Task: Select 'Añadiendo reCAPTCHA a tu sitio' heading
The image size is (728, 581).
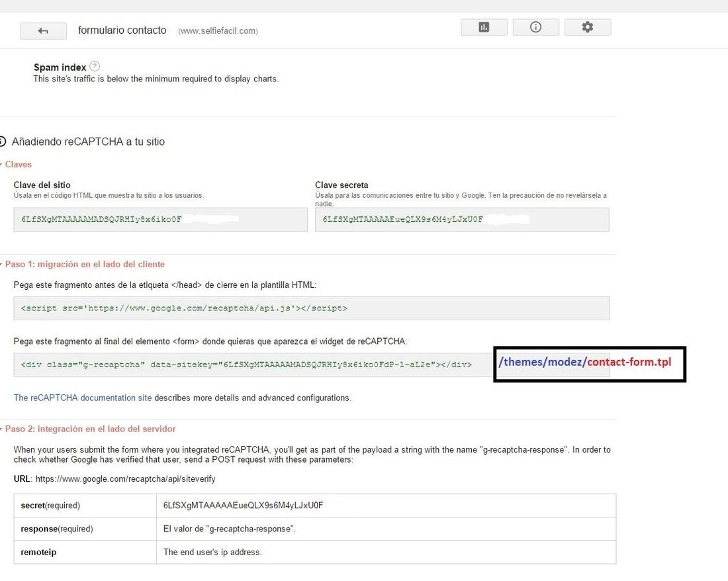Action: (x=88, y=142)
